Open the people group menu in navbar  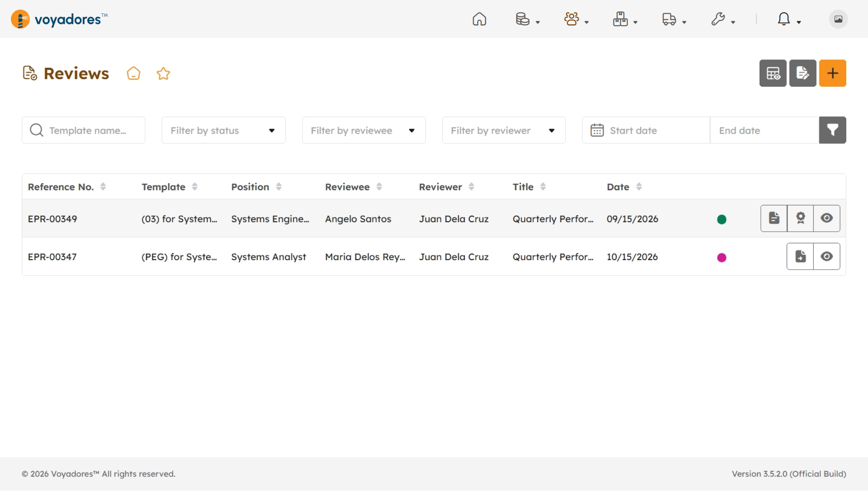tap(576, 19)
